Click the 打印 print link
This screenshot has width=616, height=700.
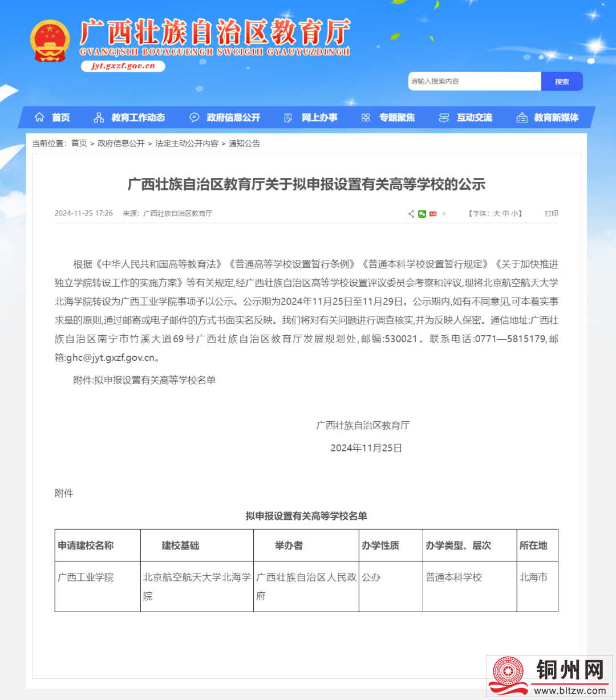pyautogui.click(x=550, y=214)
